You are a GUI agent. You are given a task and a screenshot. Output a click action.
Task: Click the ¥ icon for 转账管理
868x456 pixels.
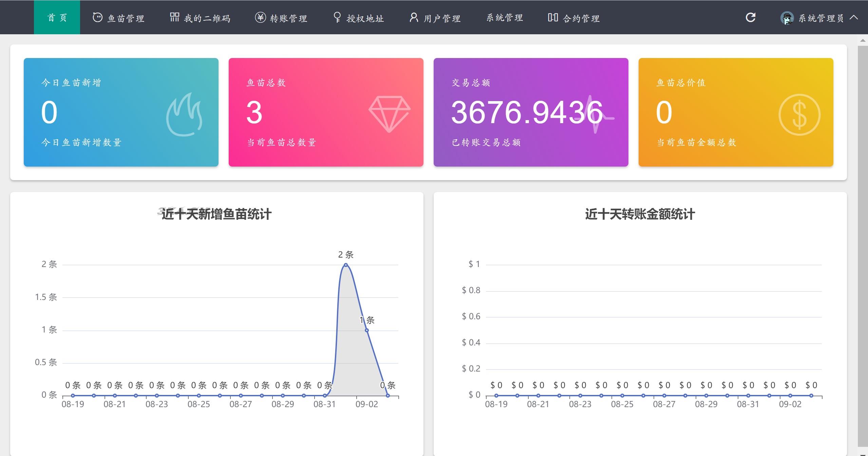pyautogui.click(x=260, y=18)
